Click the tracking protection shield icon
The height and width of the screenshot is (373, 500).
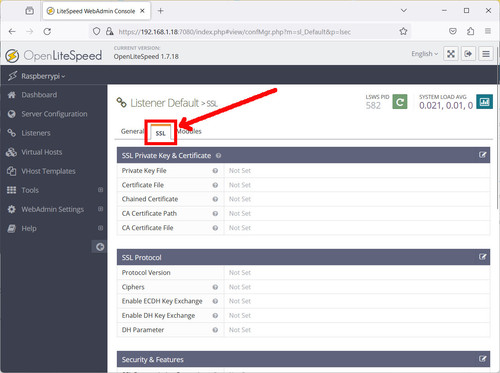click(x=96, y=31)
